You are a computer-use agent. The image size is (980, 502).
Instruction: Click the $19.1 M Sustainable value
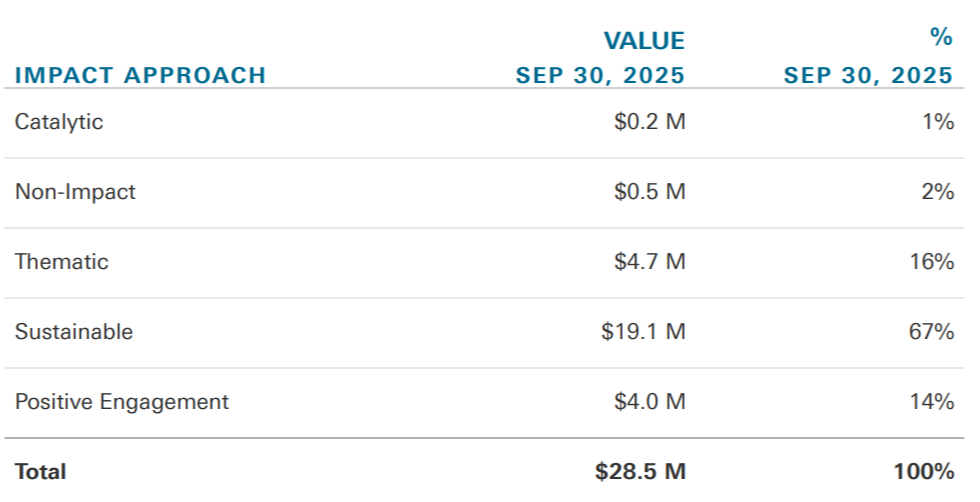coord(643,331)
